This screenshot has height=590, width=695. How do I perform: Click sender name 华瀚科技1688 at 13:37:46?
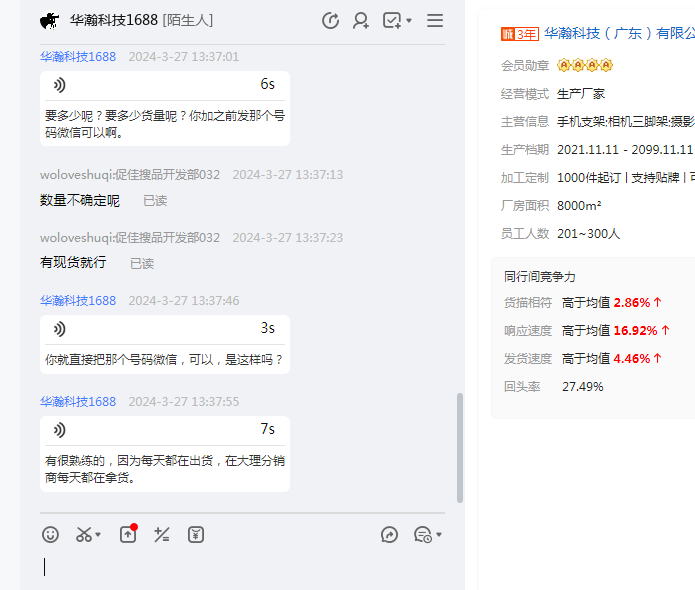pyautogui.click(x=78, y=301)
